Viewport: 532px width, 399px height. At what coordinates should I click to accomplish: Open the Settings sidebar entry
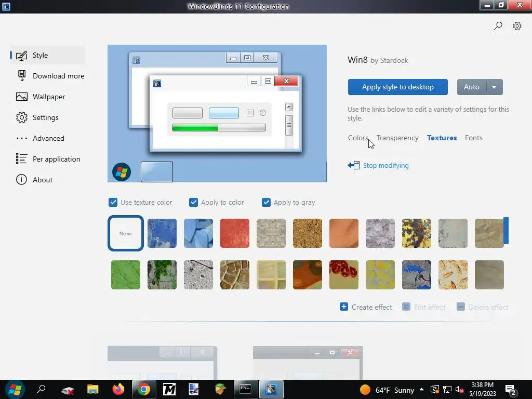(37, 117)
